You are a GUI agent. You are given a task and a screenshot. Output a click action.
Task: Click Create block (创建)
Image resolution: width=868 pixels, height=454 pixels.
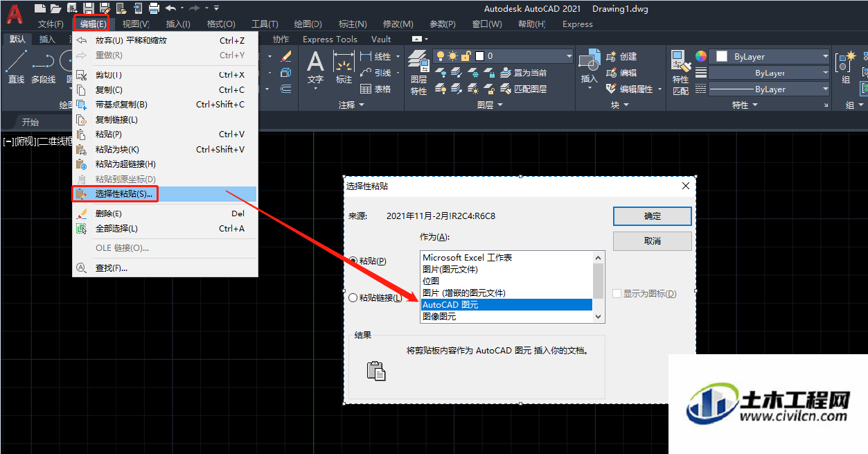tap(621, 57)
